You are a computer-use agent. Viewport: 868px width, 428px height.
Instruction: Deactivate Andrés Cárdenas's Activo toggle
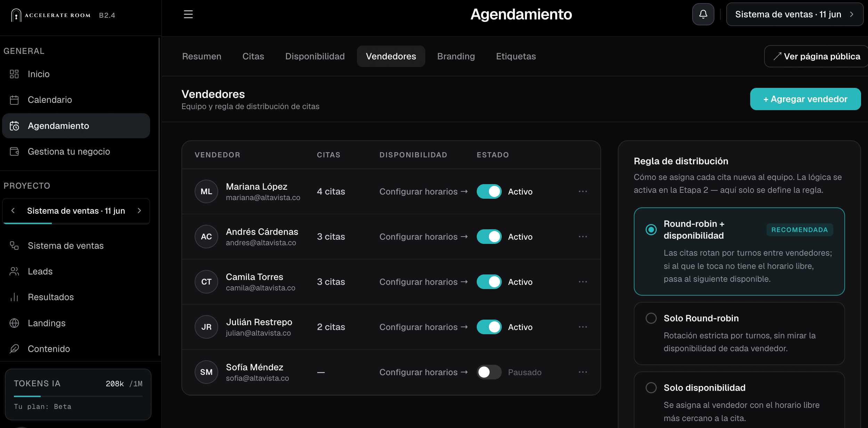[489, 237]
